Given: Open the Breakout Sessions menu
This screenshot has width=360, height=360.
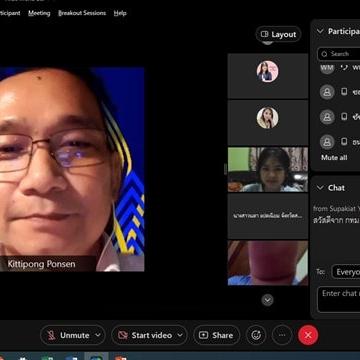Looking at the screenshot, I should click(82, 13).
